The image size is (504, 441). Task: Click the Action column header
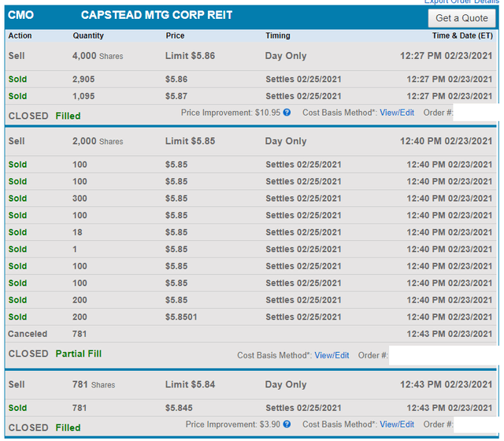pos(20,35)
